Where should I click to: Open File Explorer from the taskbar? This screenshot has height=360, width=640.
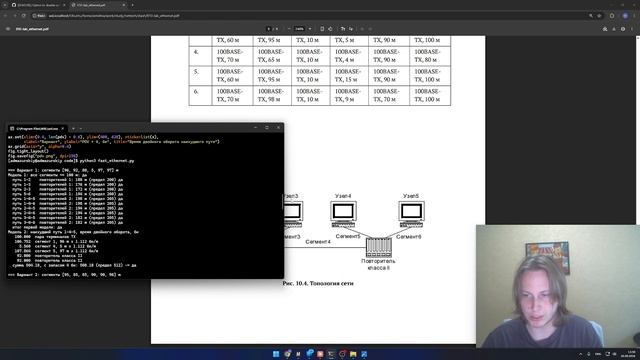353,354
